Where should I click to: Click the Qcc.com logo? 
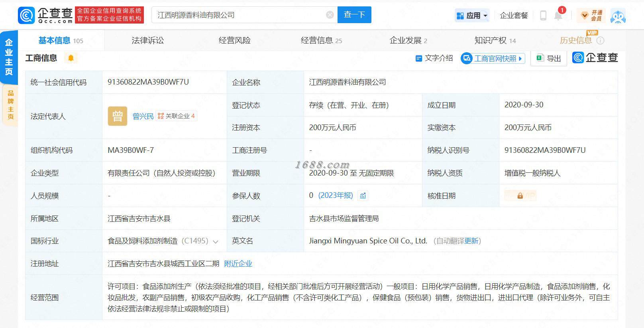(x=45, y=15)
